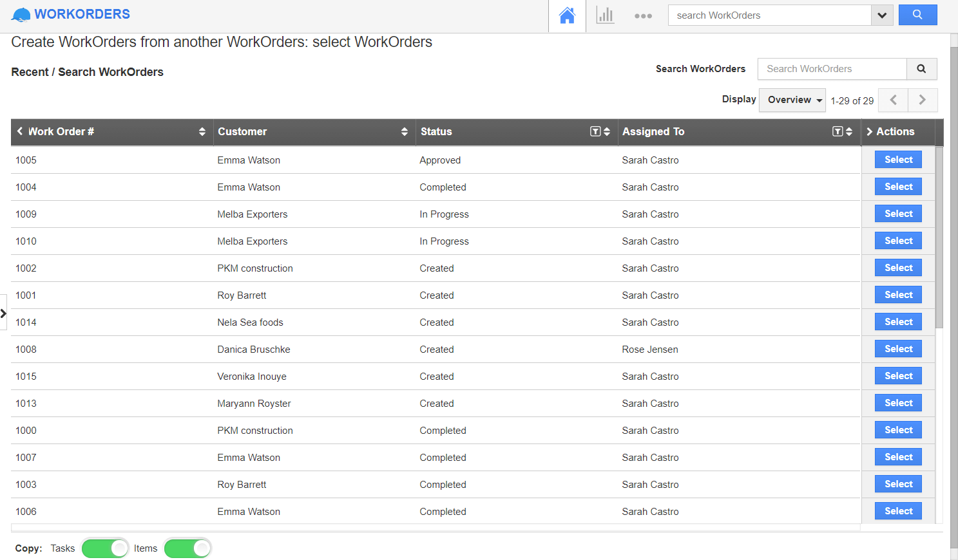The height and width of the screenshot is (560, 958).
Task: Expand the left side panel chevron
Action: pyautogui.click(x=4, y=313)
